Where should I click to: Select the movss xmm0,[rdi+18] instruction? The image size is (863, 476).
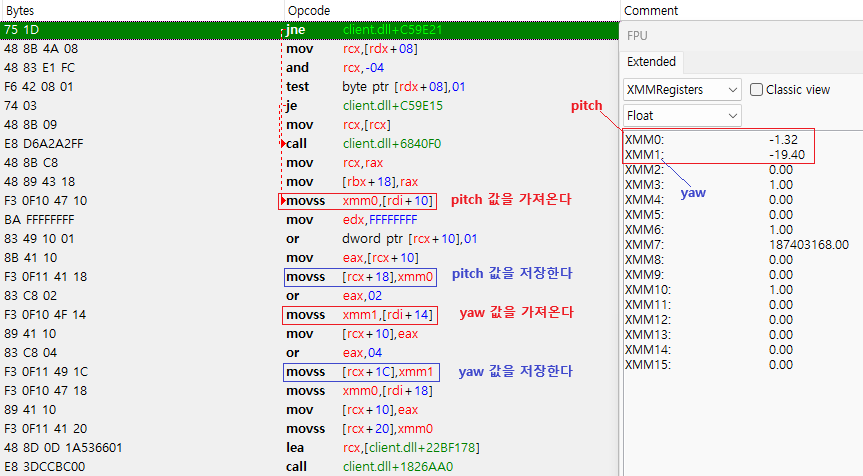(359, 391)
